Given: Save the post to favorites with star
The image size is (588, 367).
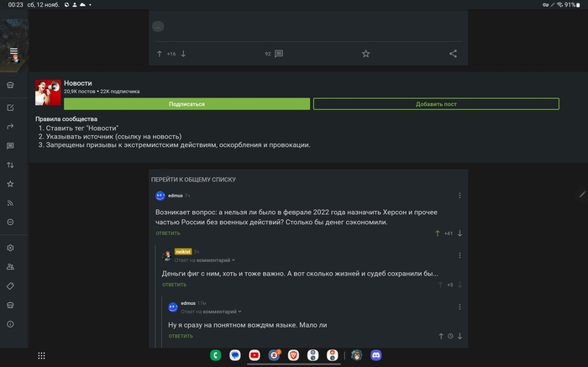Looking at the screenshot, I should 365,54.
